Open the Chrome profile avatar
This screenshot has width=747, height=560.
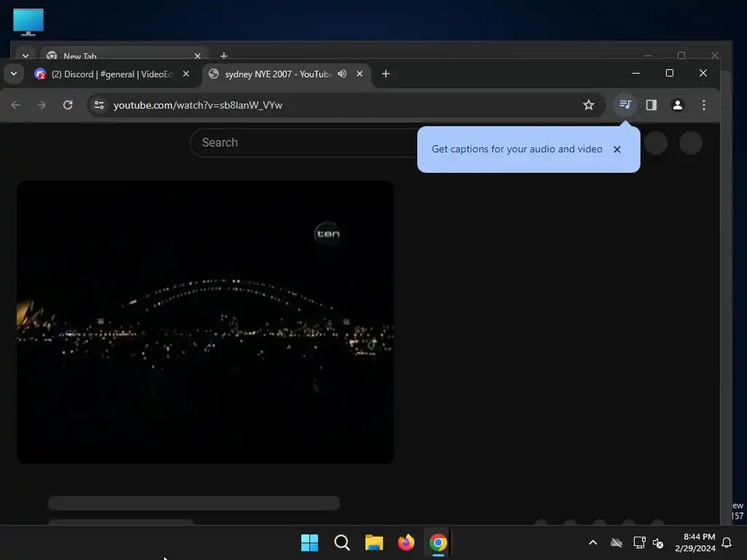click(678, 105)
